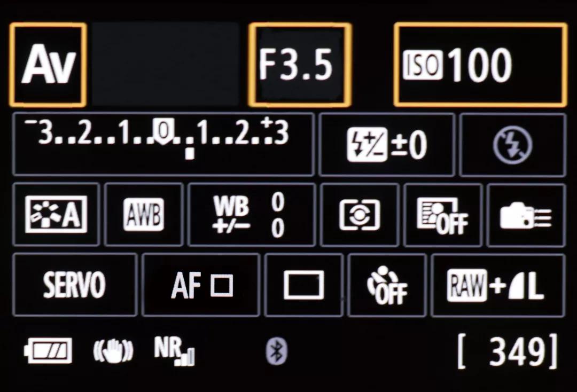The image size is (577, 392).
Task: Tap the F3.5 aperture setting
Action: [x=300, y=65]
